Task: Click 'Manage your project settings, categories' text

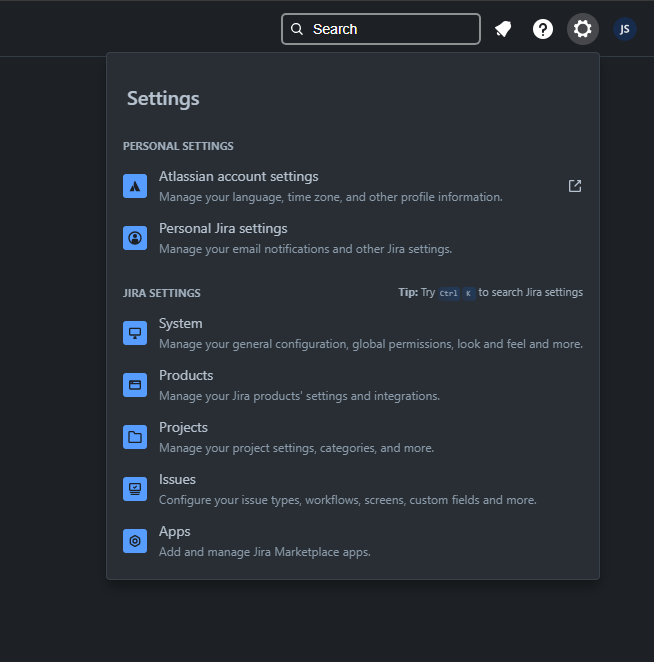Action: pos(296,448)
